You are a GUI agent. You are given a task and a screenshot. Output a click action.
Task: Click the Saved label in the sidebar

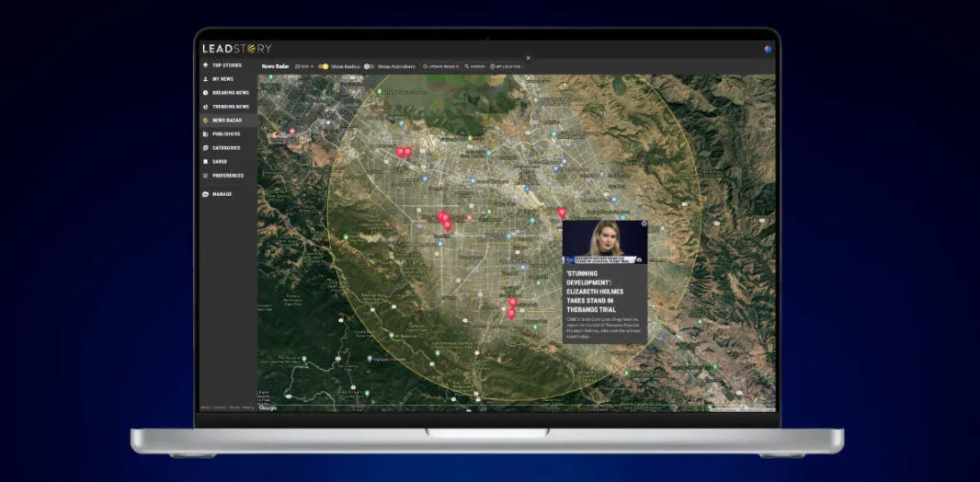click(220, 162)
